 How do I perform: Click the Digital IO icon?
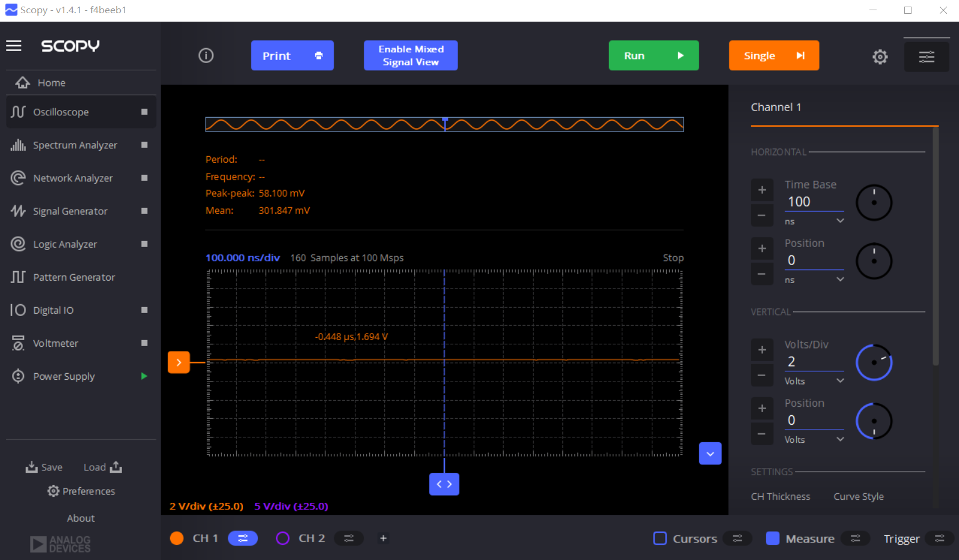coord(18,310)
